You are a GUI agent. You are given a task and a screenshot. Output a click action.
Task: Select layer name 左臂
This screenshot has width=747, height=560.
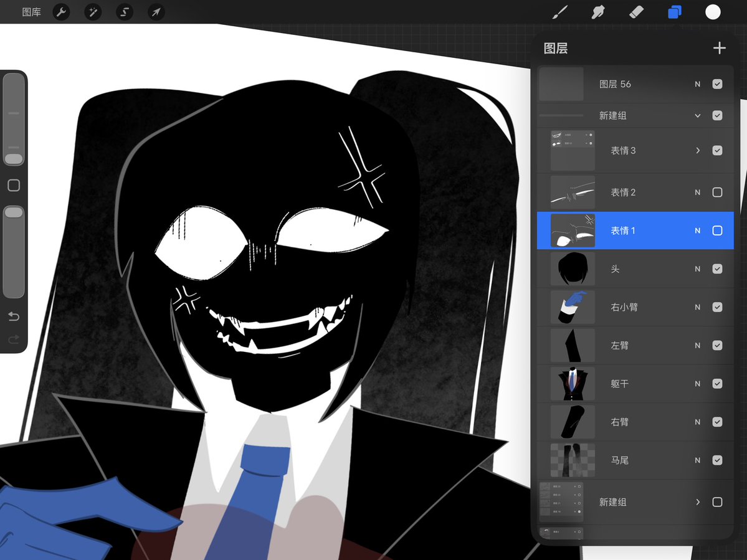tap(620, 345)
